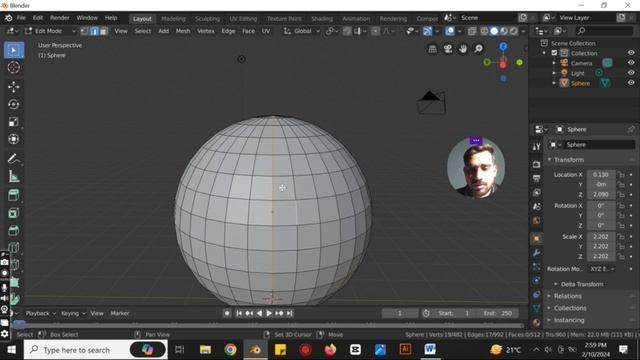Click the Location X value field

tap(601, 175)
